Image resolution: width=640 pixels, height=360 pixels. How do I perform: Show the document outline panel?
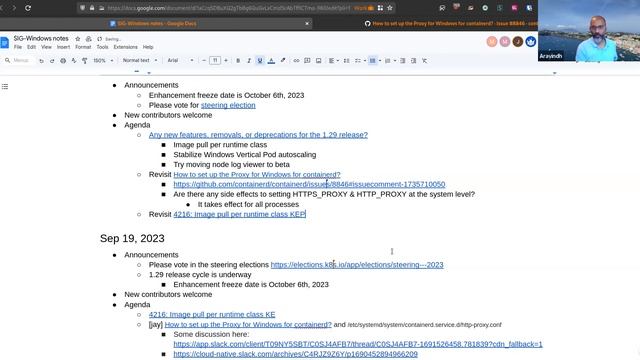[x=5, y=86]
